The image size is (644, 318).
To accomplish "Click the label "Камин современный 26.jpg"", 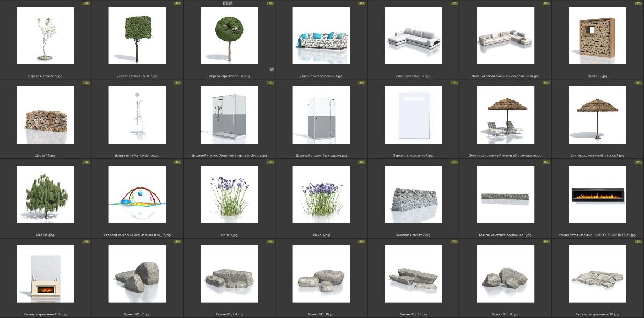I will tap(46, 315).
